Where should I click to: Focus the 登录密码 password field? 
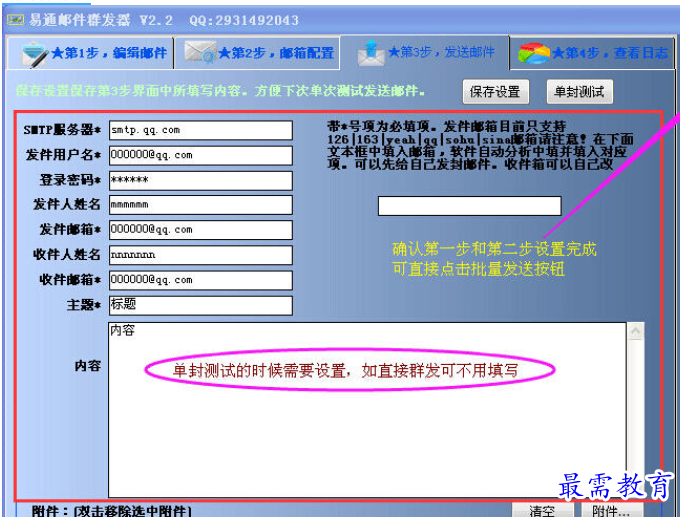coord(201,180)
